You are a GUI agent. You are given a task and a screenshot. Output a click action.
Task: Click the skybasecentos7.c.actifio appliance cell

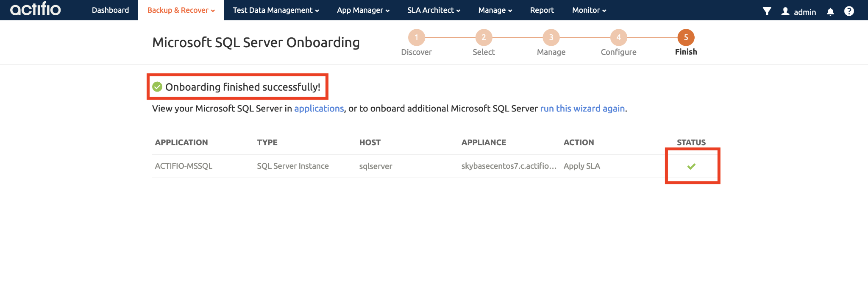[x=509, y=166]
